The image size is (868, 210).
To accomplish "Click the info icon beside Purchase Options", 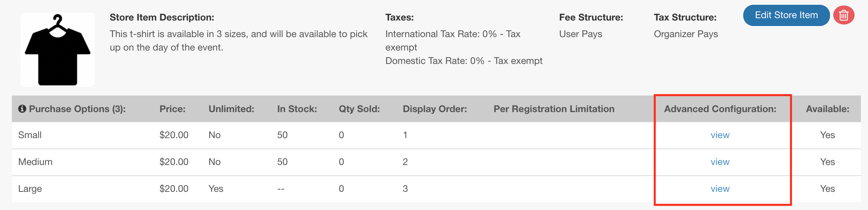I will click(x=22, y=109).
